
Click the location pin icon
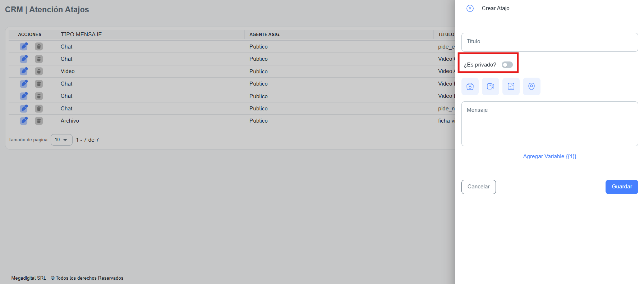tap(532, 87)
